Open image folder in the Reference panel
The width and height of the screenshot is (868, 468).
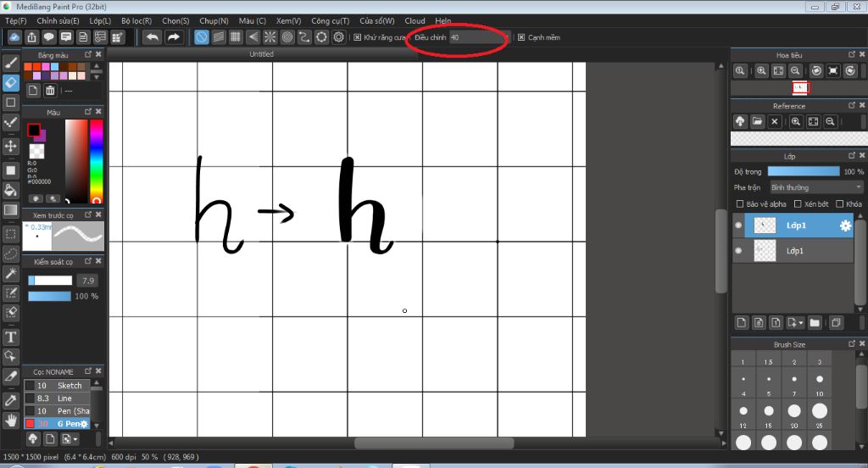pos(757,121)
